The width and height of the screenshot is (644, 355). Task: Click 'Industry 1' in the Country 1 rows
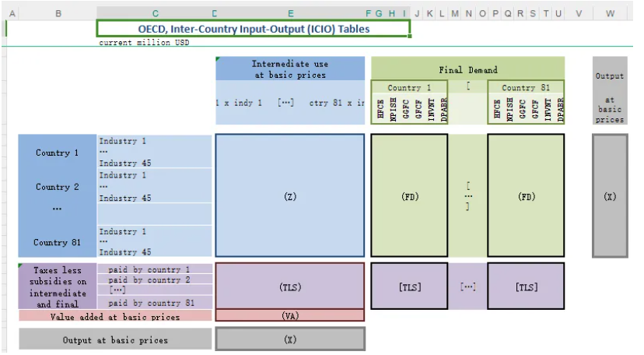pyautogui.click(x=122, y=141)
